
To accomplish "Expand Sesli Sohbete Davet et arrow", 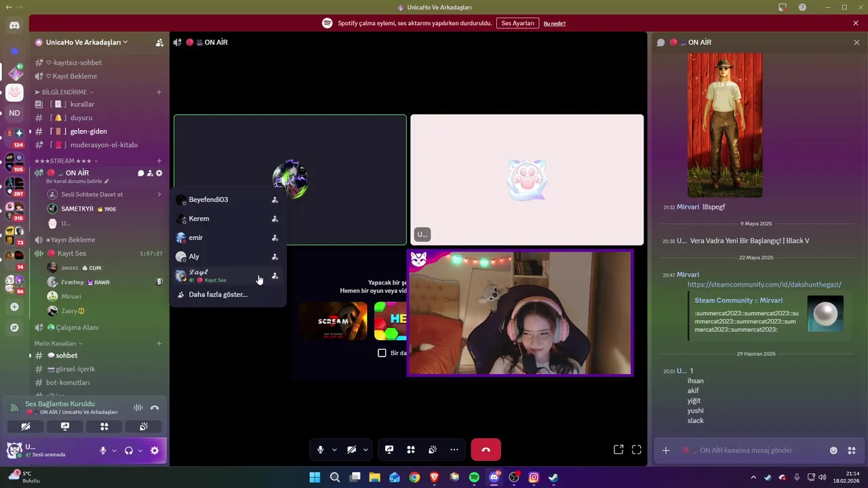I will tap(159, 195).
